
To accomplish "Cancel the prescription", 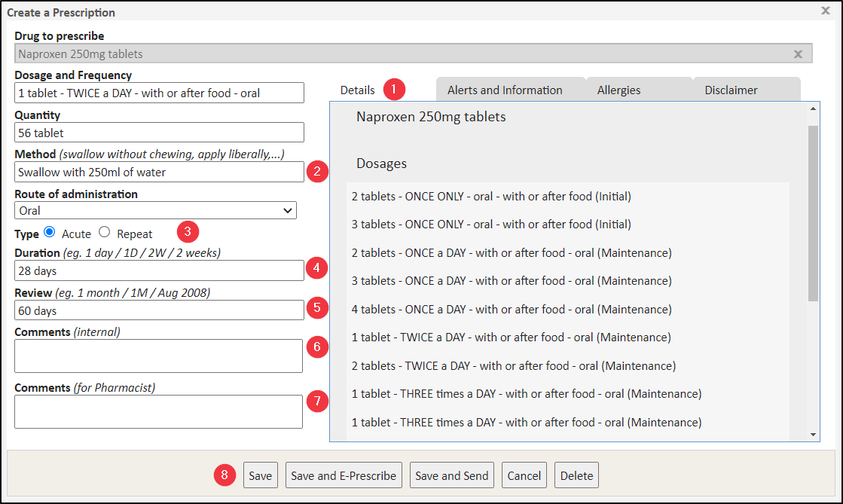I will pyautogui.click(x=524, y=475).
